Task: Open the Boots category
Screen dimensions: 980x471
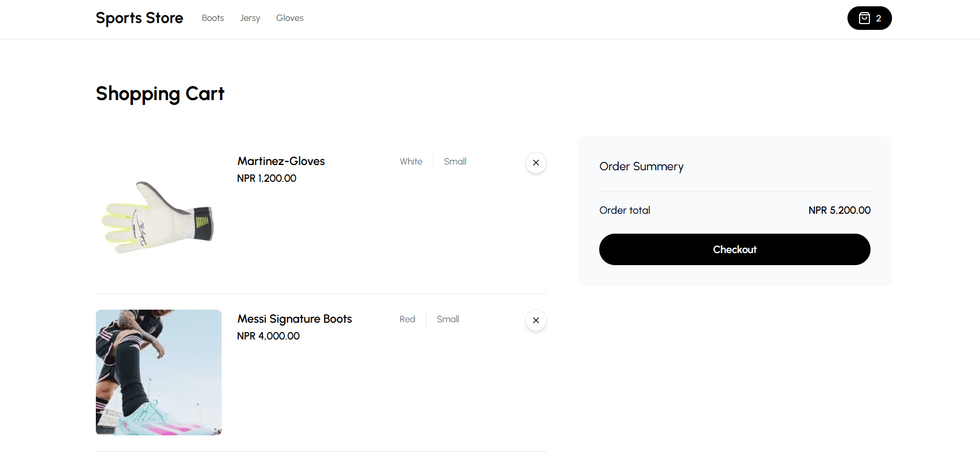Action: [213, 18]
